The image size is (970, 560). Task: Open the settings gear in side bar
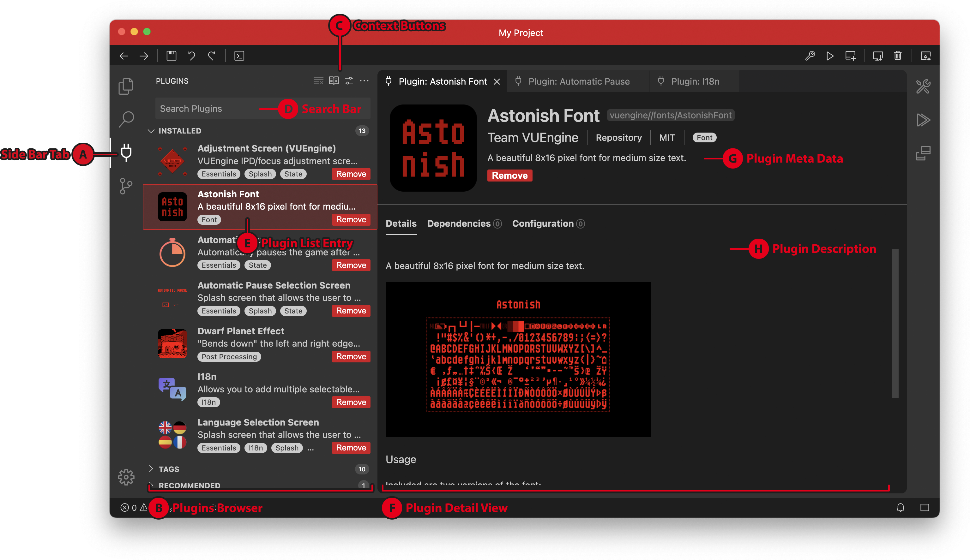tap(126, 477)
